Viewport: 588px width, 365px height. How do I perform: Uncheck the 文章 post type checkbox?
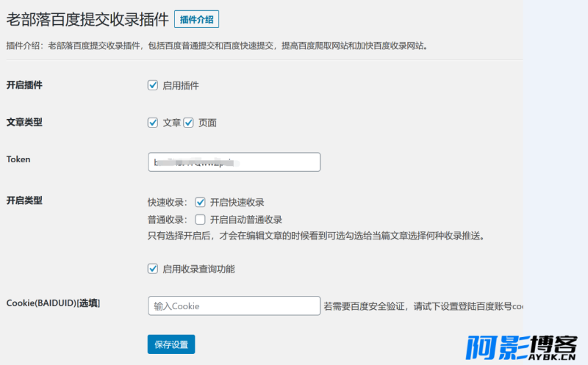(x=153, y=123)
